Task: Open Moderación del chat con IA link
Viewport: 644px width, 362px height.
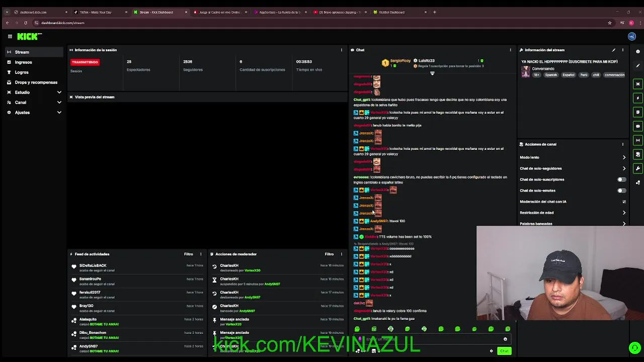Action: click(573, 202)
